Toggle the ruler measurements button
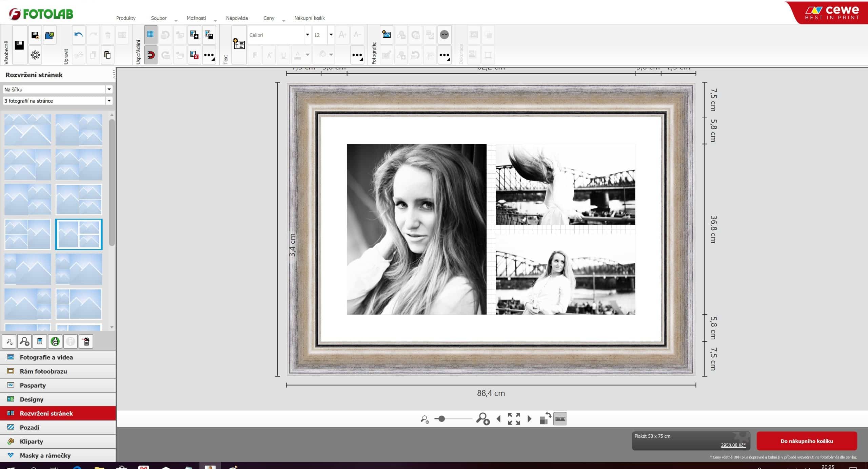The image size is (868, 469). tap(560, 419)
